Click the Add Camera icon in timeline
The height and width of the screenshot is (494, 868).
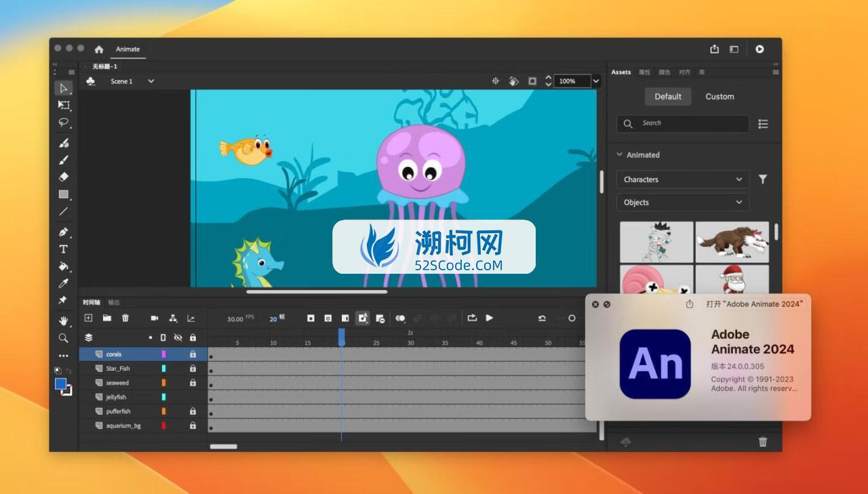tap(155, 318)
